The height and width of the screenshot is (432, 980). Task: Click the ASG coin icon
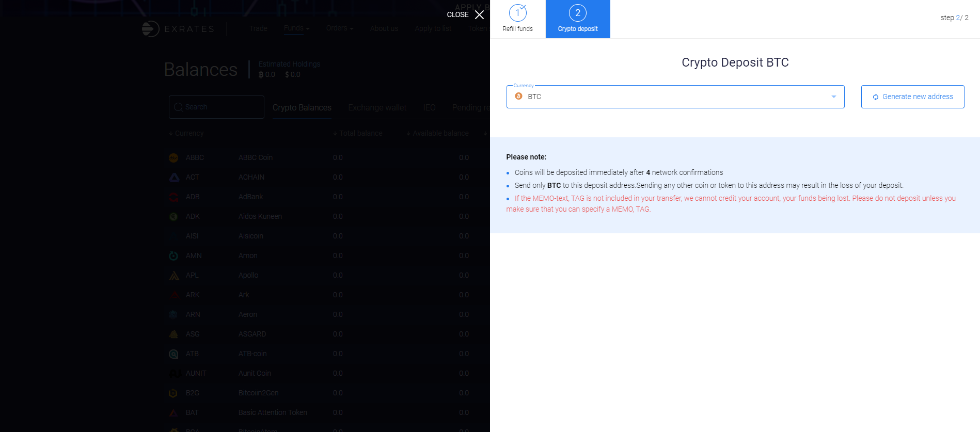click(x=173, y=334)
